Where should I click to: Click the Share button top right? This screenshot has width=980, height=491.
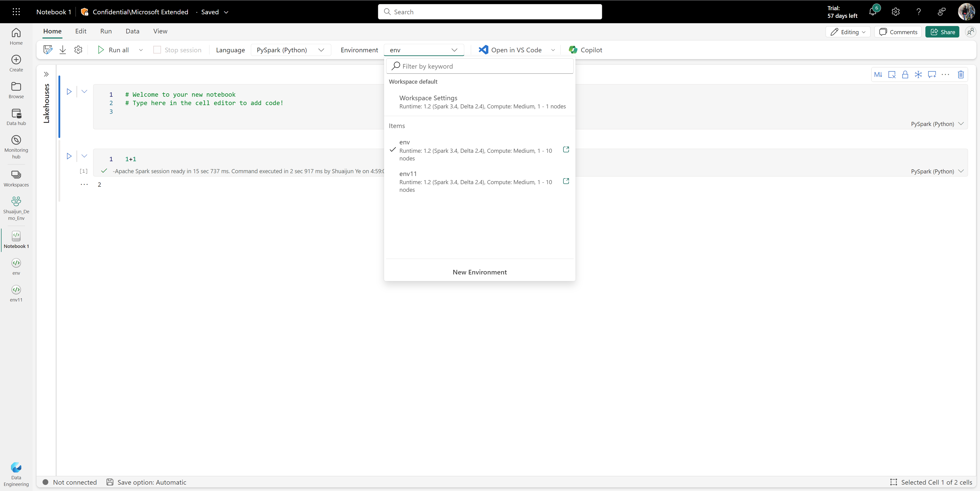pyautogui.click(x=942, y=31)
